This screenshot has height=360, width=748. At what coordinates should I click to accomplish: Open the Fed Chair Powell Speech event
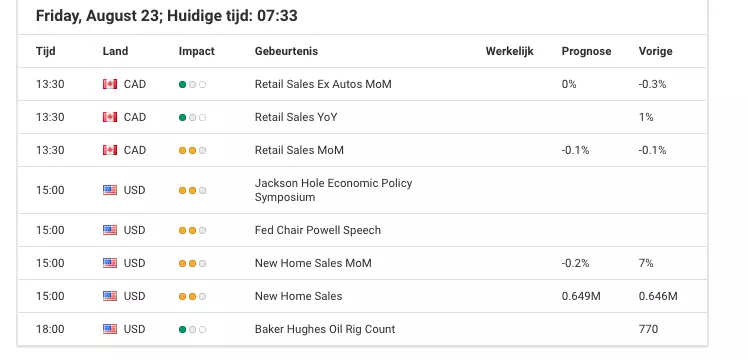point(318,230)
